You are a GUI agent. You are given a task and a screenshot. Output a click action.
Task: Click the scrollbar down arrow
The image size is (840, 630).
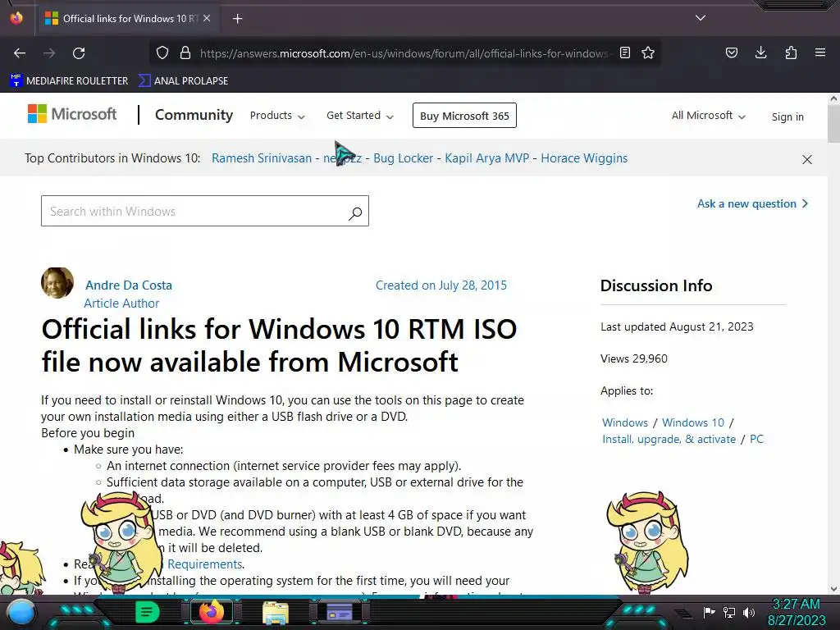point(833,589)
